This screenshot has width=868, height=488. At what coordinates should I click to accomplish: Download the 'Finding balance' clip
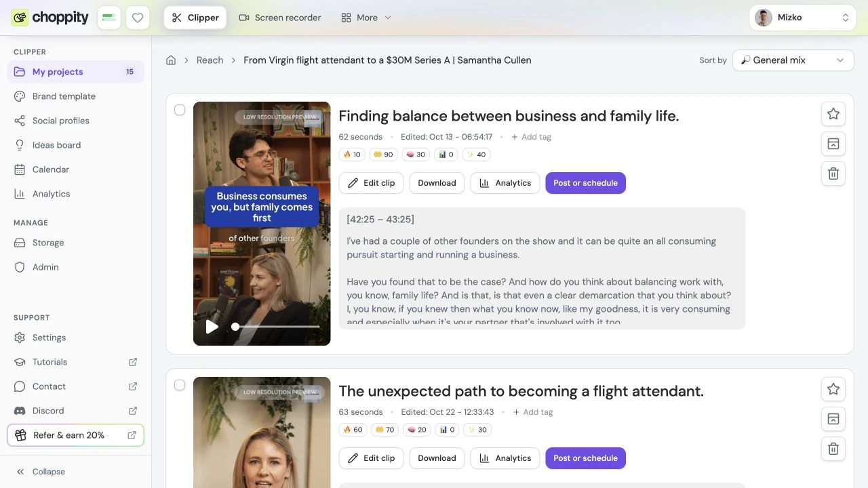tap(437, 183)
